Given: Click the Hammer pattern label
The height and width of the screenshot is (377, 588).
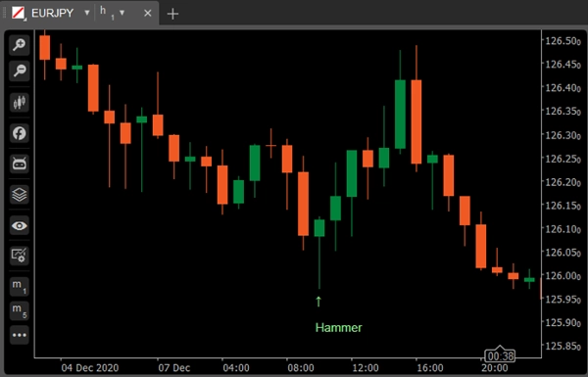Looking at the screenshot, I should point(339,328).
